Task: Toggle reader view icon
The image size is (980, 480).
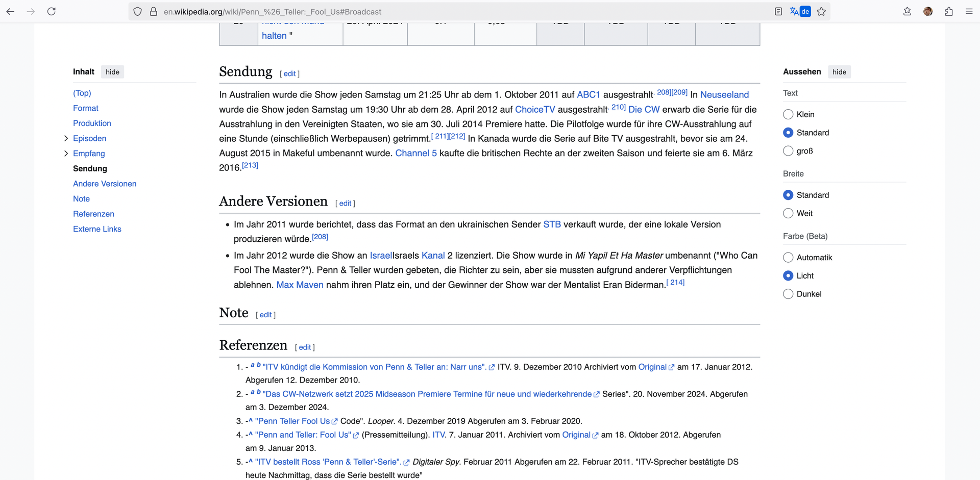Action: 778,11
